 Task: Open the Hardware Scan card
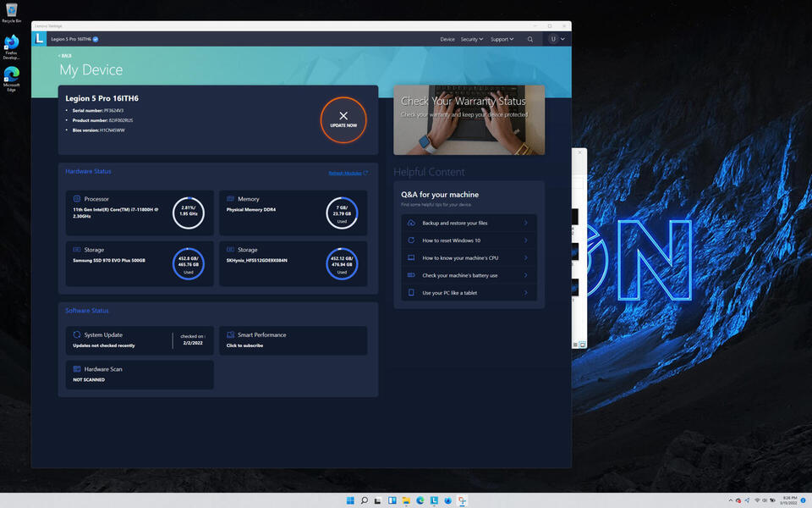click(x=140, y=374)
